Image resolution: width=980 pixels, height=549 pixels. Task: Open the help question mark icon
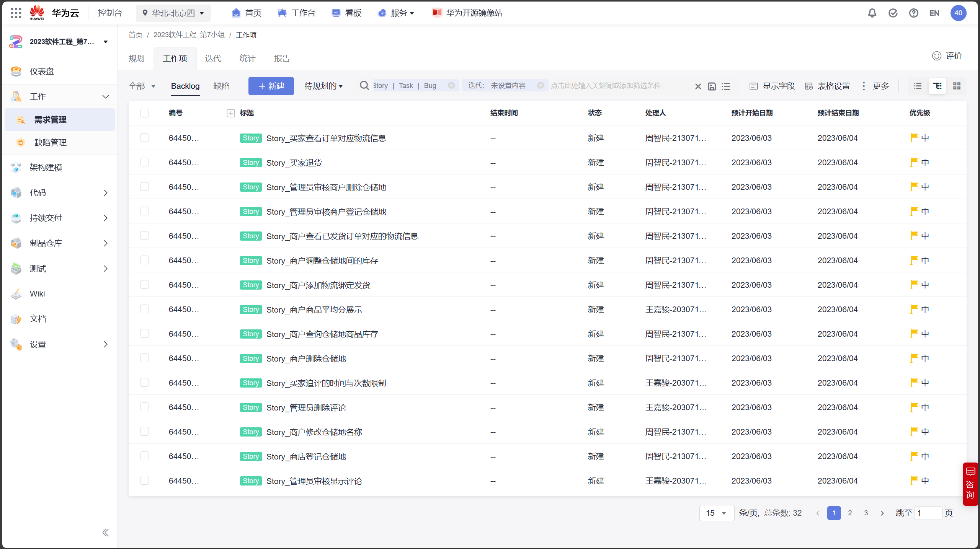[x=913, y=13]
